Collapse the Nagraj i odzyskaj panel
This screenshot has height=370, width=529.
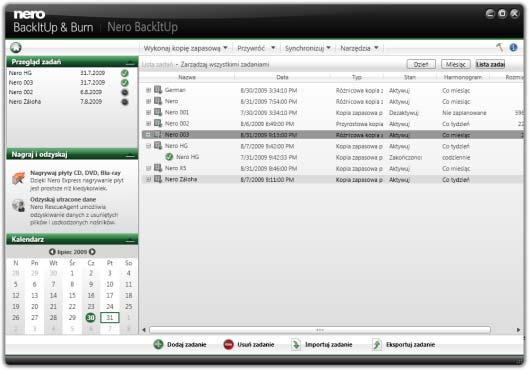[x=130, y=155]
